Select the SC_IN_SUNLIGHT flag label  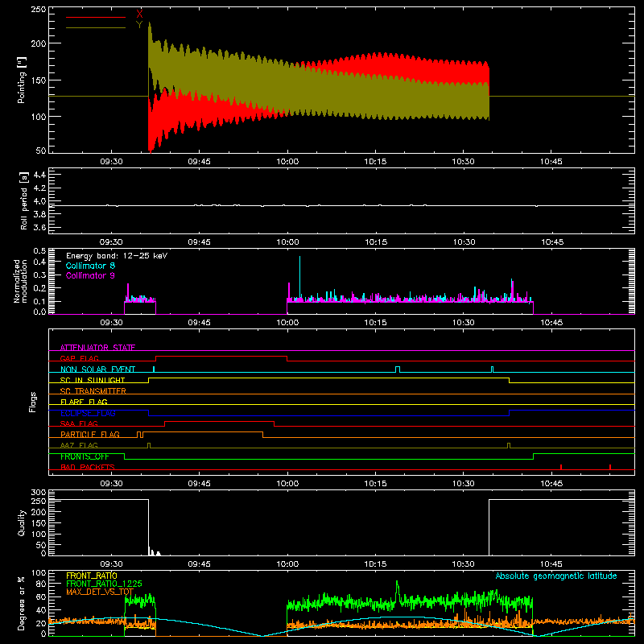click(93, 380)
